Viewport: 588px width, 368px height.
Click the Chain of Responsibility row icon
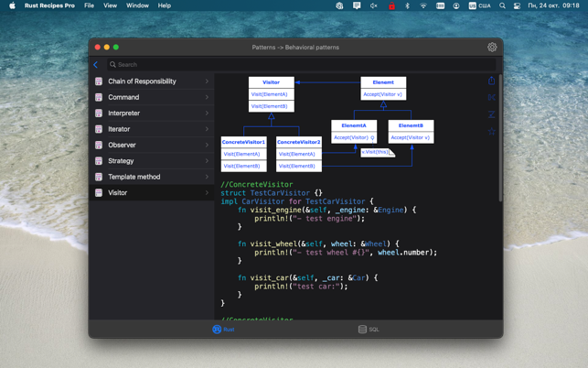click(99, 81)
